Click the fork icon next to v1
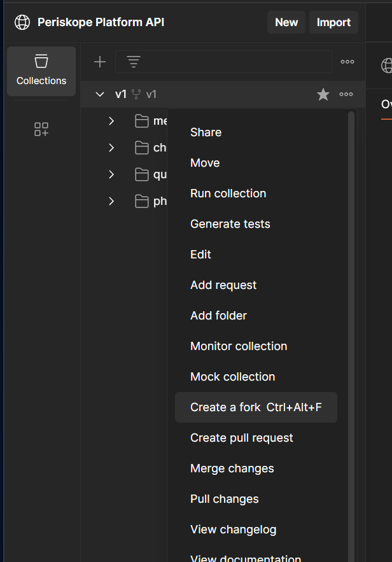Image resolution: width=392 pixels, height=562 pixels. [x=136, y=94]
